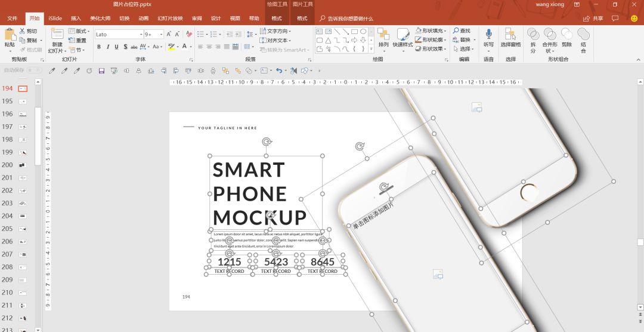Click the Cut (剪切) scissors button
644x332 pixels.
click(29, 31)
